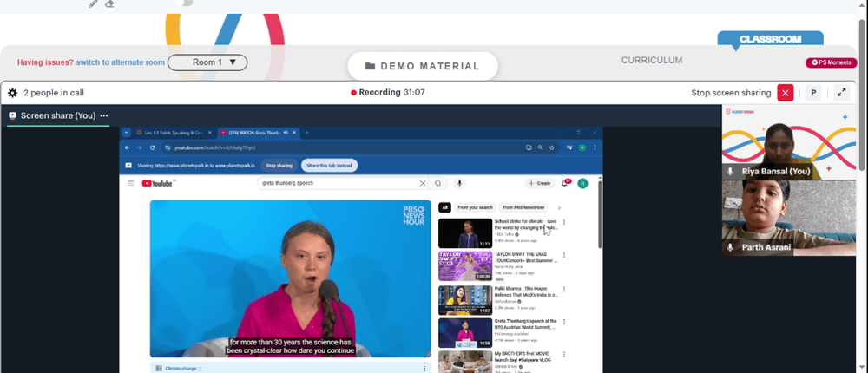Open YouTube notifications bell

click(565, 183)
